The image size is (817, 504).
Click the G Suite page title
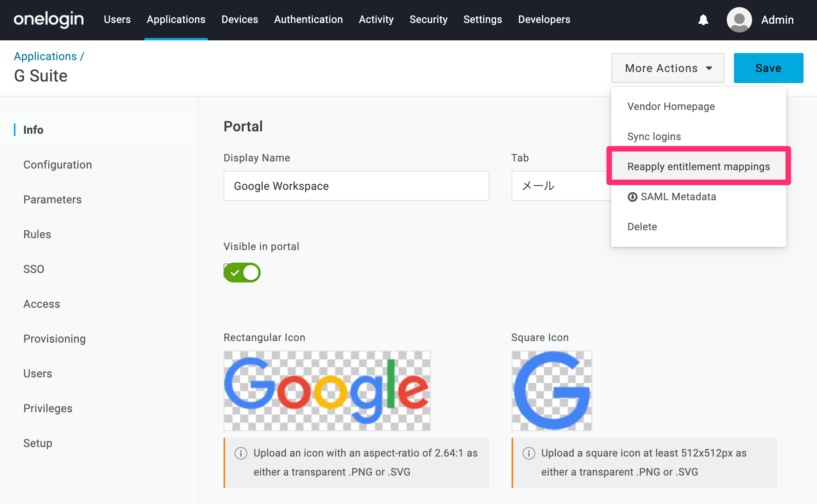[x=41, y=76]
